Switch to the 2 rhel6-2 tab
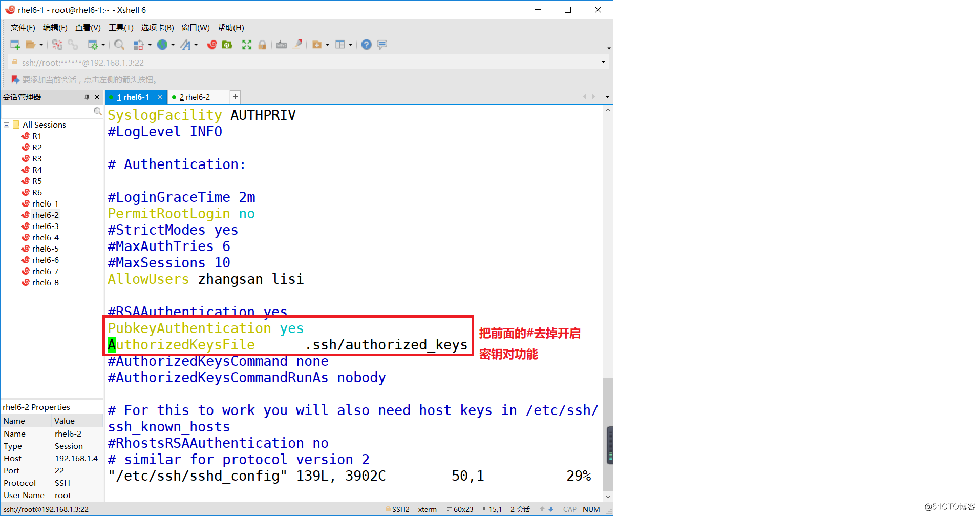980x516 pixels. click(195, 97)
